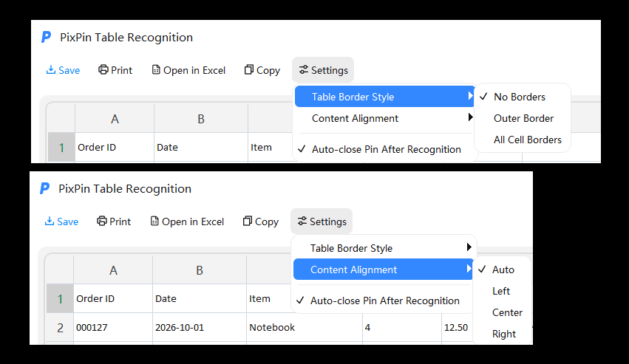Choose Center from the alignment submenu

(x=507, y=312)
